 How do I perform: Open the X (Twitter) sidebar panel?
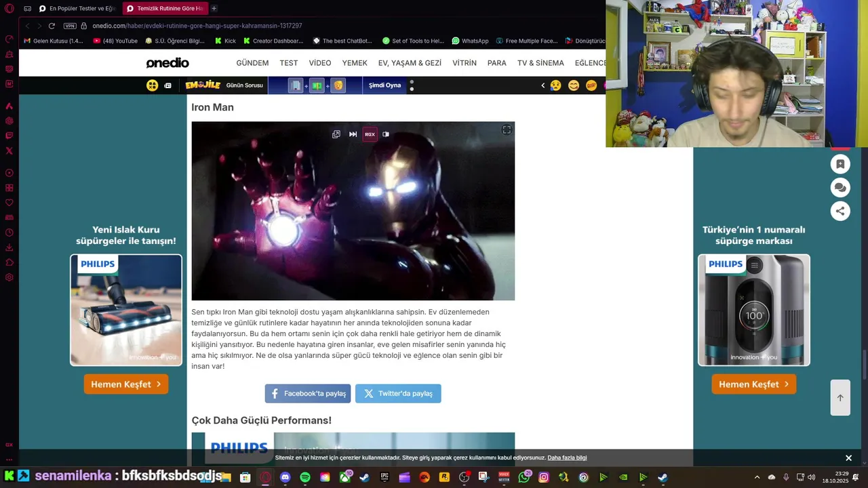click(9, 150)
